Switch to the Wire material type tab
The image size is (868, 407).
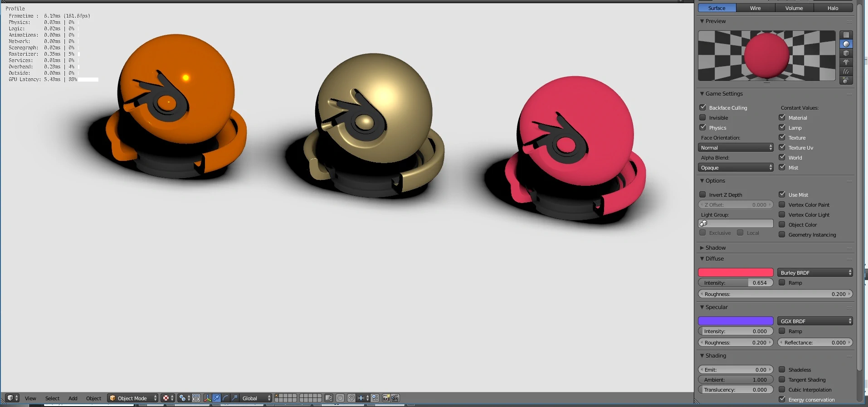click(x=755, y=8)
